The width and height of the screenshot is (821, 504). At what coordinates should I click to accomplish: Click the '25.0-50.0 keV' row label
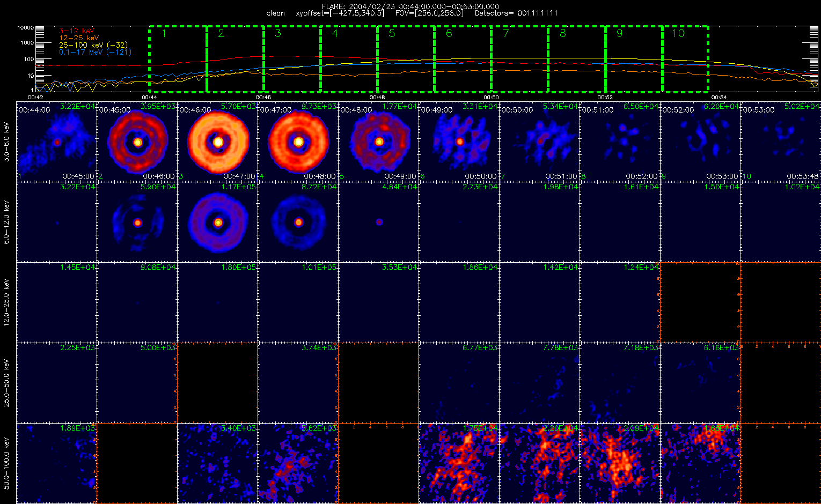(6, 383)
